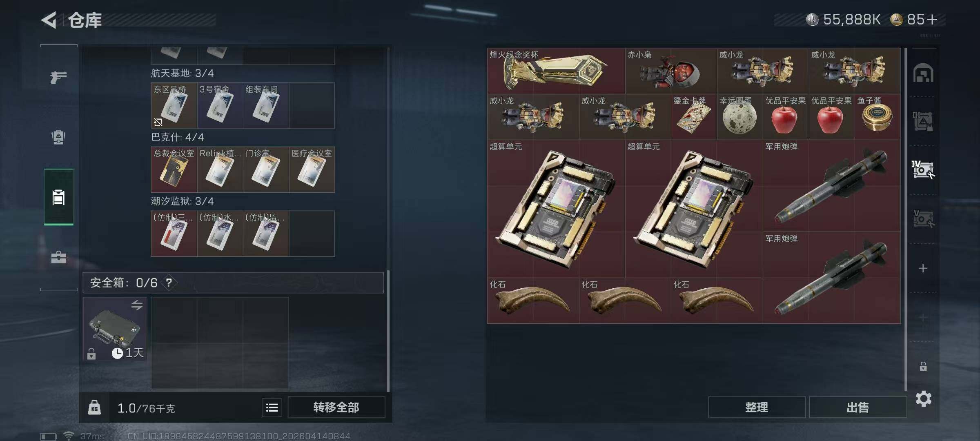The image size is (980, 441).
Task: Click the plus next to 85 currency
Action: pos(932,19)
